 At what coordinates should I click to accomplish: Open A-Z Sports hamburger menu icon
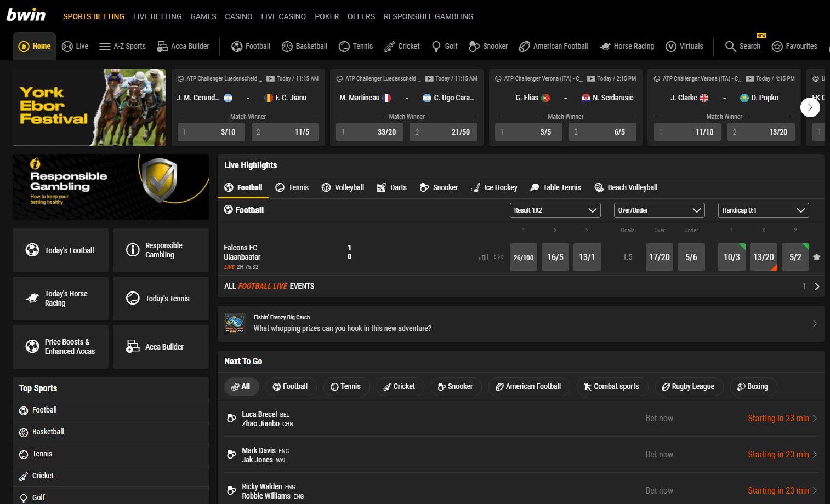click(x=105, y=47)
